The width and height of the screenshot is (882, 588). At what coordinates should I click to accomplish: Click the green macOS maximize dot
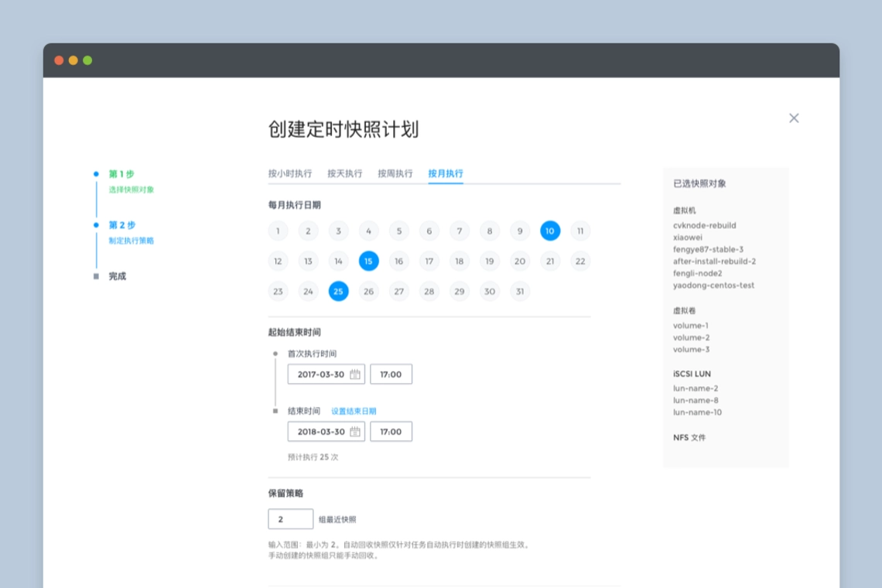[x=87, y=60]
